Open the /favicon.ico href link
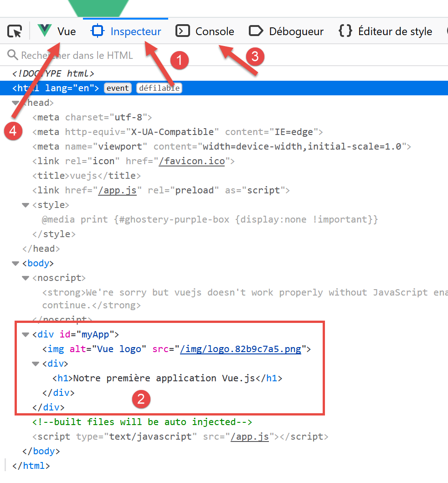Viewport: 448px width, 483px height. point(191,161)
